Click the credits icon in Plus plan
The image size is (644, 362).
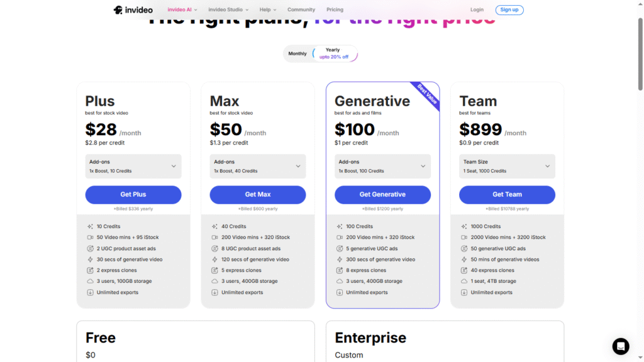[91, 226]
